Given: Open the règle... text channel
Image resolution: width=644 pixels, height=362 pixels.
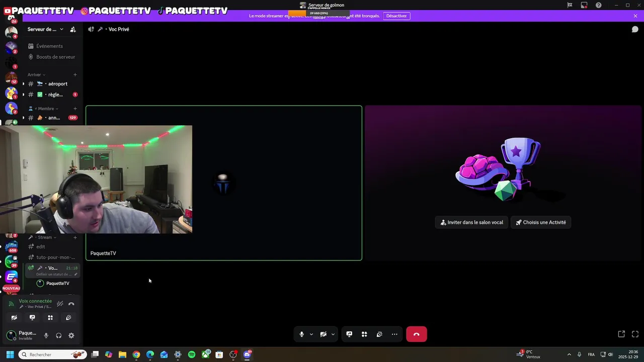Looking at the screenshot, I should 52,95.
